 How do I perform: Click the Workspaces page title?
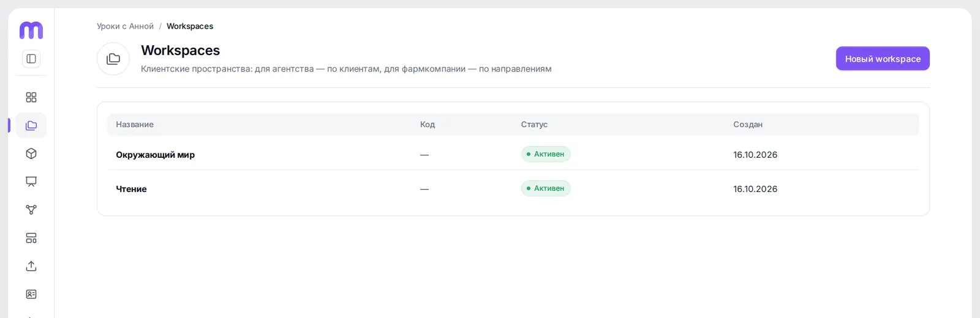[180, 50]
